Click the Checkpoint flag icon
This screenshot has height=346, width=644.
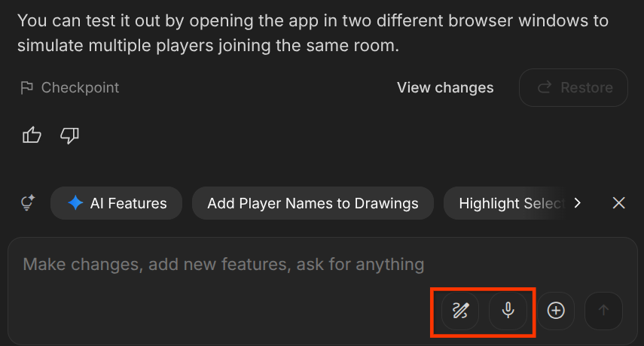[x=26, y=88]
